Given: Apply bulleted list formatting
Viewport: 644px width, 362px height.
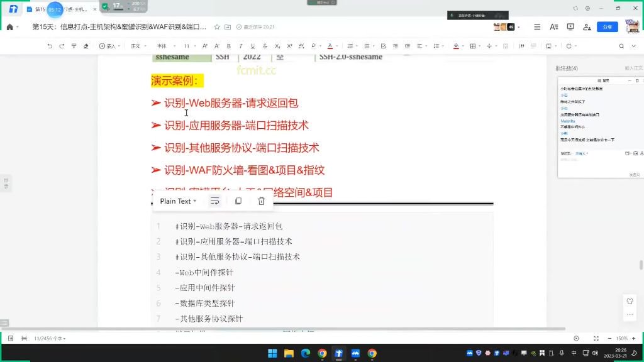Looking at the screenshot, I should coord(350,46).
